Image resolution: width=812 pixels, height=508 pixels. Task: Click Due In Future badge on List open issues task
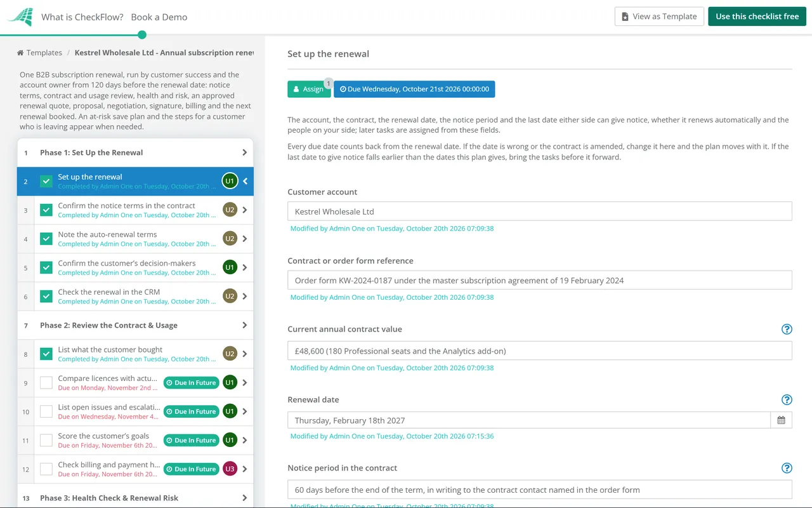[x=191, y=411]
